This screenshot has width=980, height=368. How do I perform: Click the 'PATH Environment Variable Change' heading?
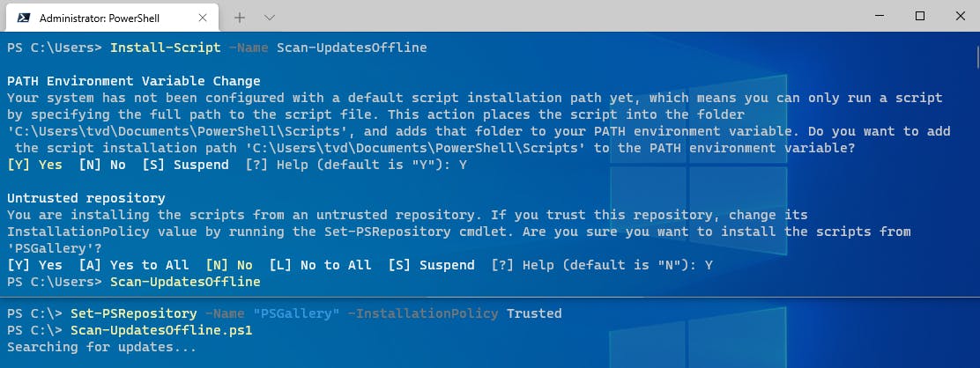[133, 81]
